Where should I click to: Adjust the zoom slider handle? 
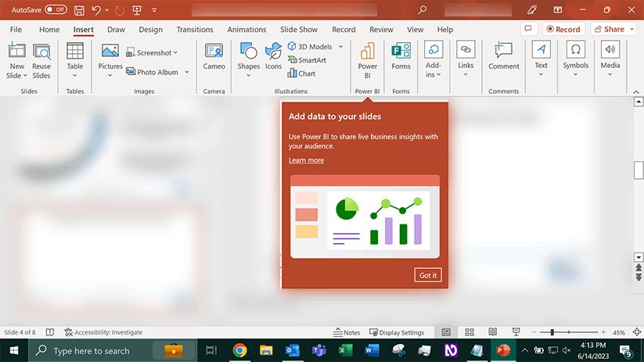(552, 332)
